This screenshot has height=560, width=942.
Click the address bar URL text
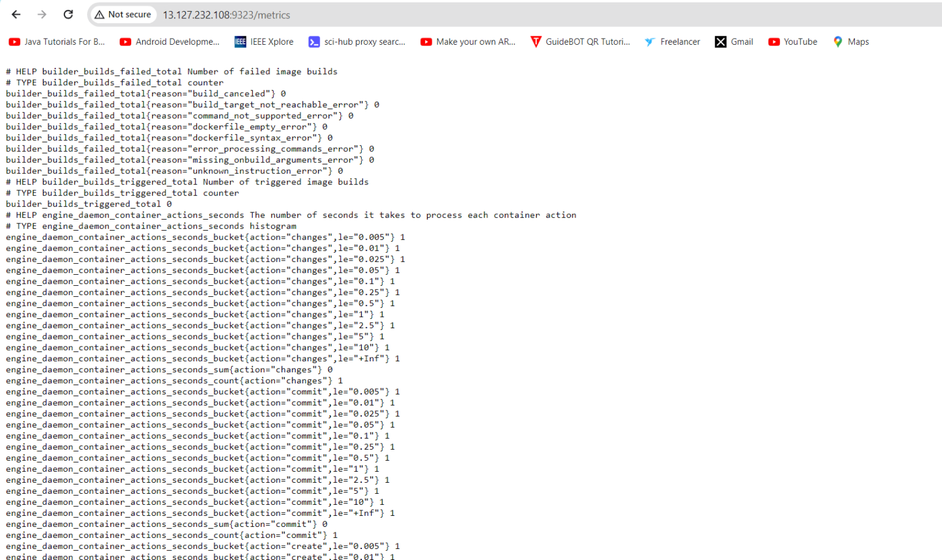226,15
